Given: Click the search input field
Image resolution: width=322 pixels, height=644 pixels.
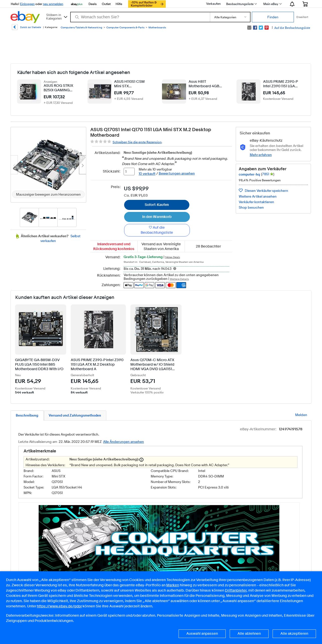Looking at the screenshot, I should (x=140, y=17).
